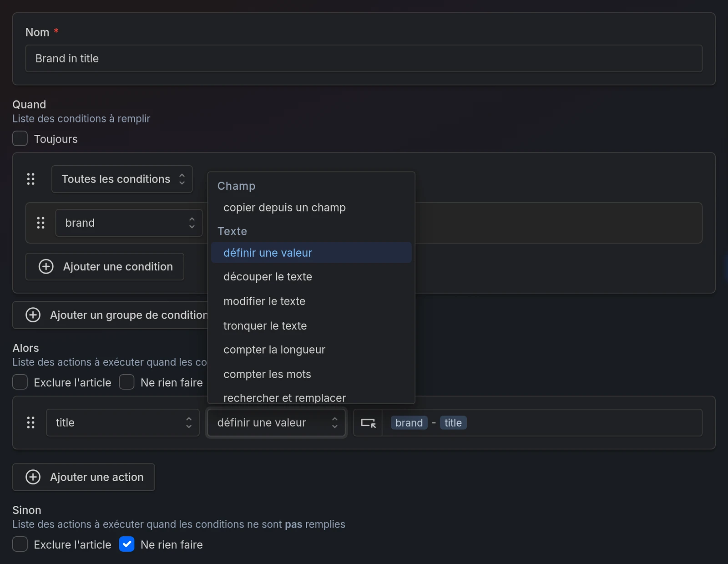The image size is (728, 564).
Task: Click drag handle beside brand condition
Action: [40, 223]
